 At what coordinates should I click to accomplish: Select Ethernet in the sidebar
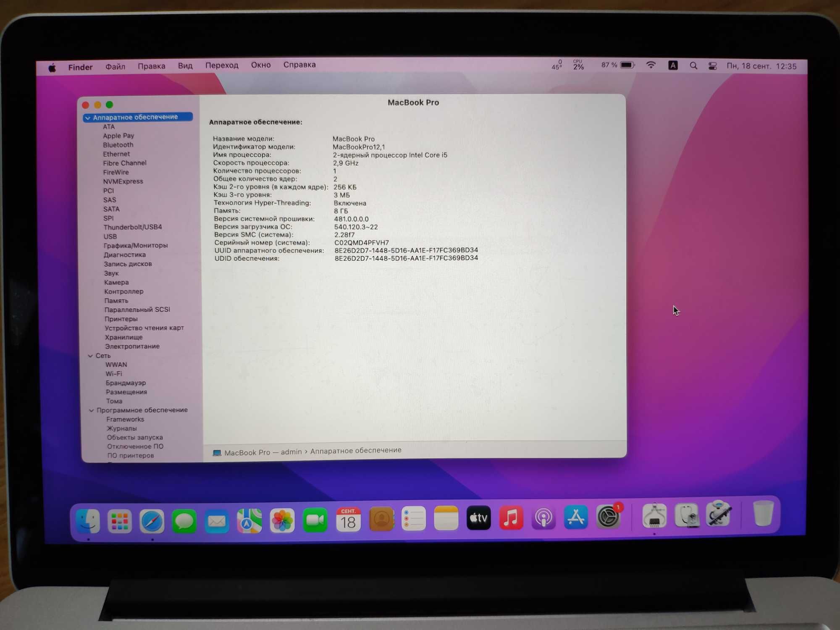116,154
